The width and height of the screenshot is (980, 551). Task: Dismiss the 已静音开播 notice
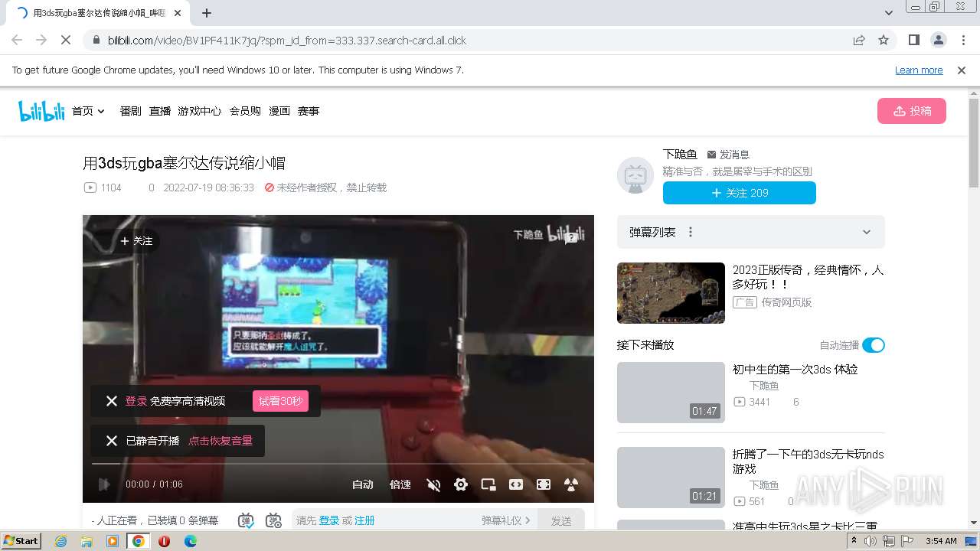[x=112, y=441]
